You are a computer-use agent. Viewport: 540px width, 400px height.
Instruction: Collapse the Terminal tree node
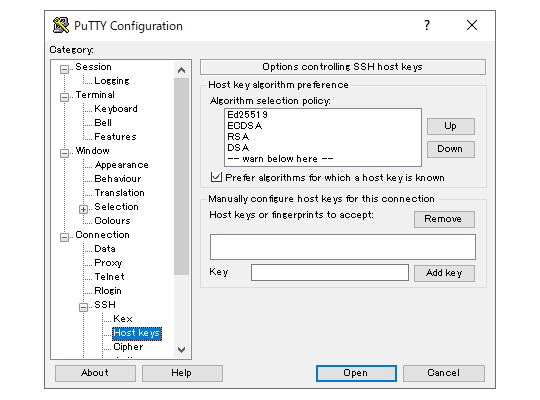[x=64, y=98]
